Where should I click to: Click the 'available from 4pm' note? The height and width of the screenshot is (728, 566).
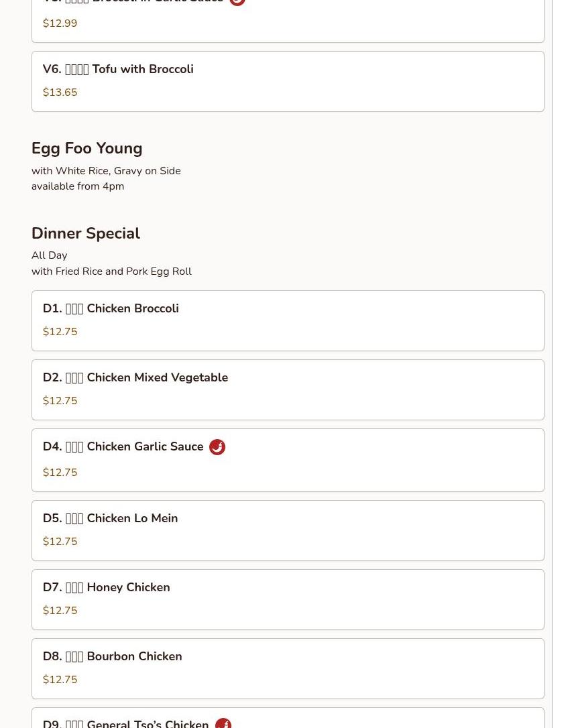(78, 186)
